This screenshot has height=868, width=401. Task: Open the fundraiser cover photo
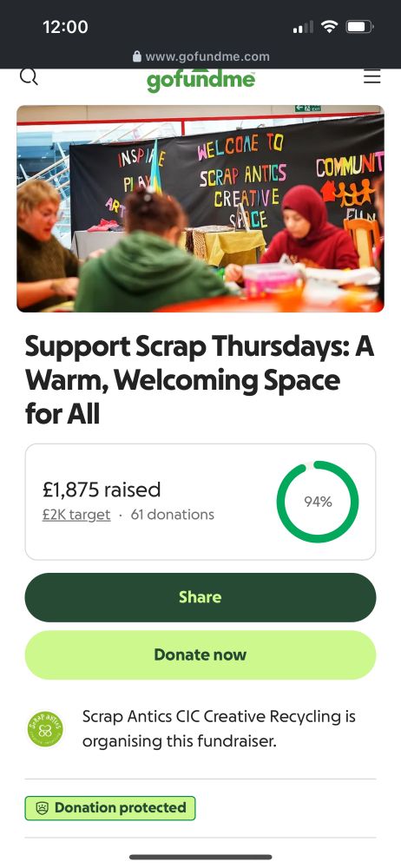point(200,208)
